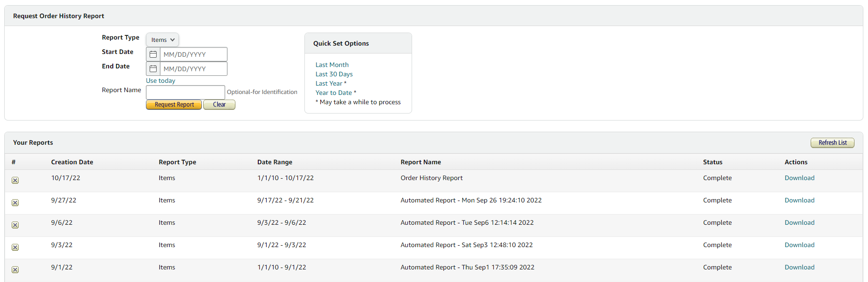Choose Last 30 Days quick option
Screen dimensions: 868x282
(x=334, y=74)
